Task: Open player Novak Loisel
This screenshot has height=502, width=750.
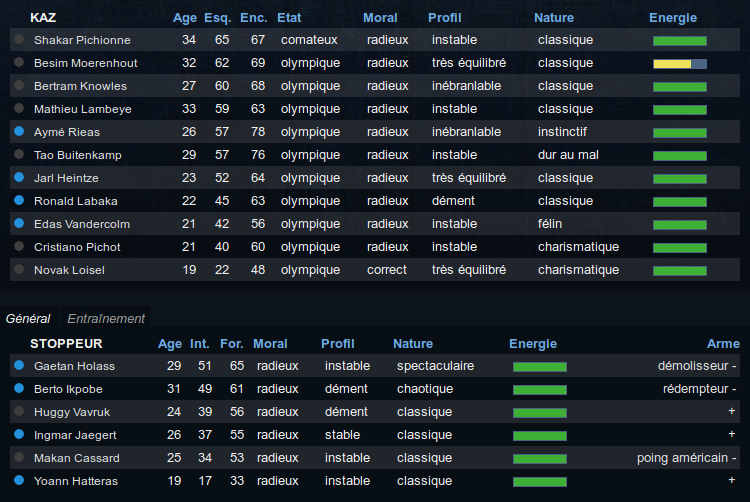Action: 69,270
